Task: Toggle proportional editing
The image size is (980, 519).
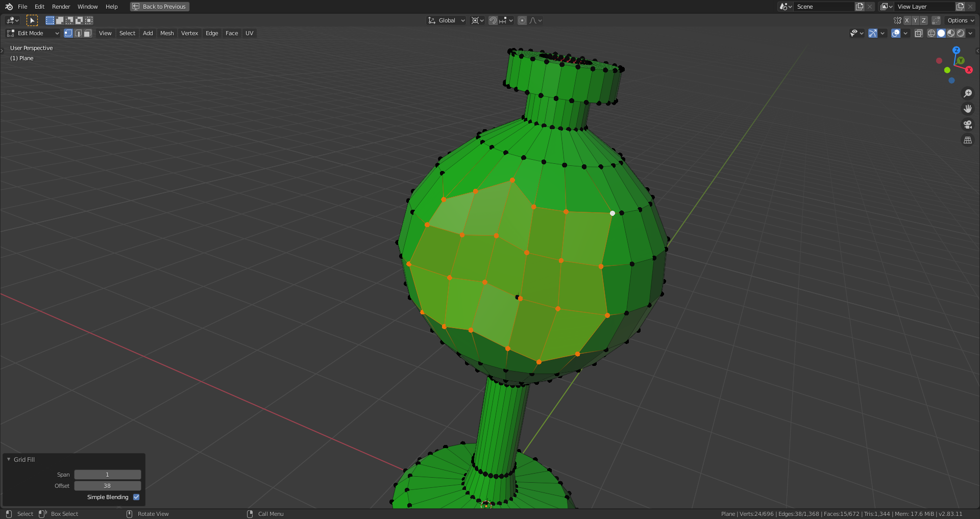Action: 522,20
